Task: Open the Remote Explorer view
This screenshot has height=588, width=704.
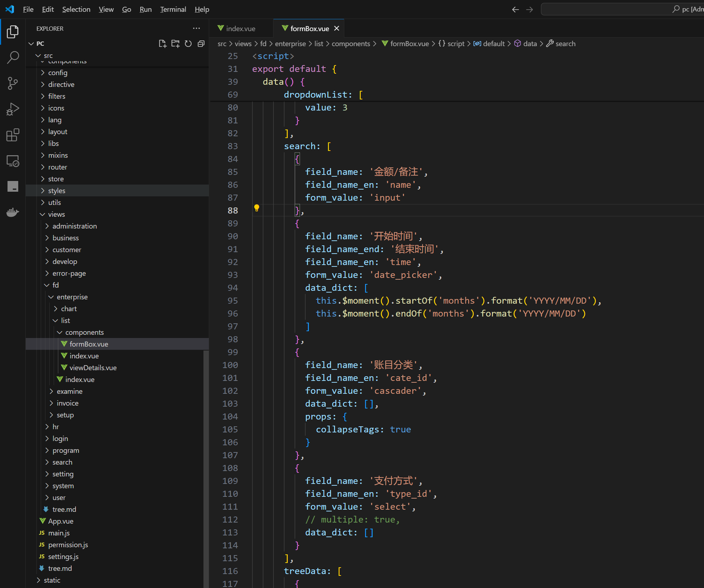Action: pyautogui.click(x=13, y=161)
